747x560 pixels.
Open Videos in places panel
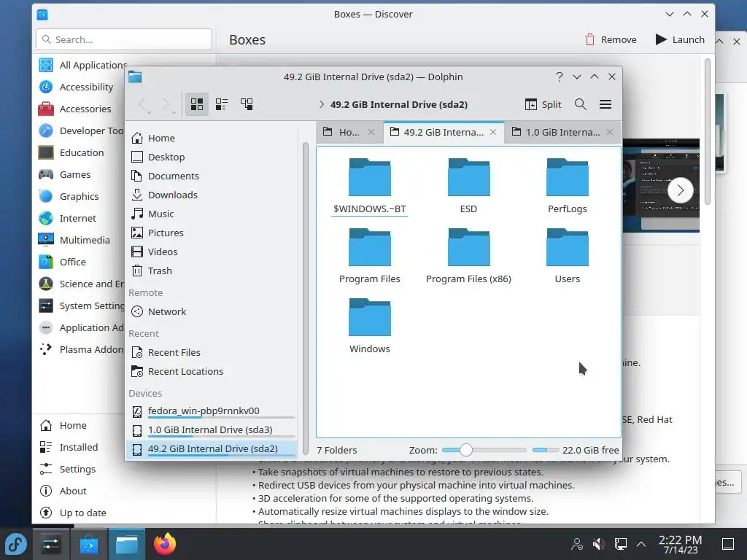(x=214, y=252)
